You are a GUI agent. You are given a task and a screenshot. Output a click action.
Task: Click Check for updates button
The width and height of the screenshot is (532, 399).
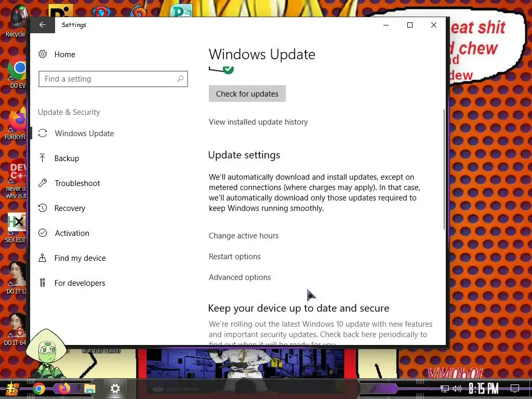247,94
